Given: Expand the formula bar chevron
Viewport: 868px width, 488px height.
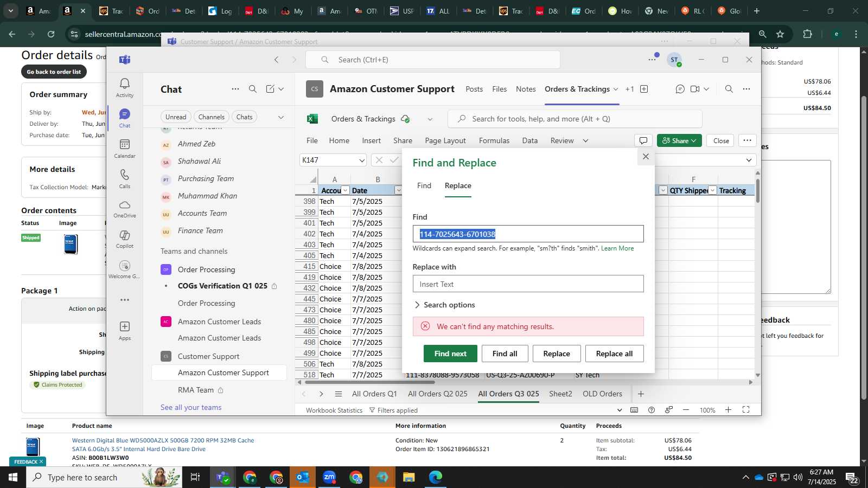Looking at the screenshot, I should point(749,160).
